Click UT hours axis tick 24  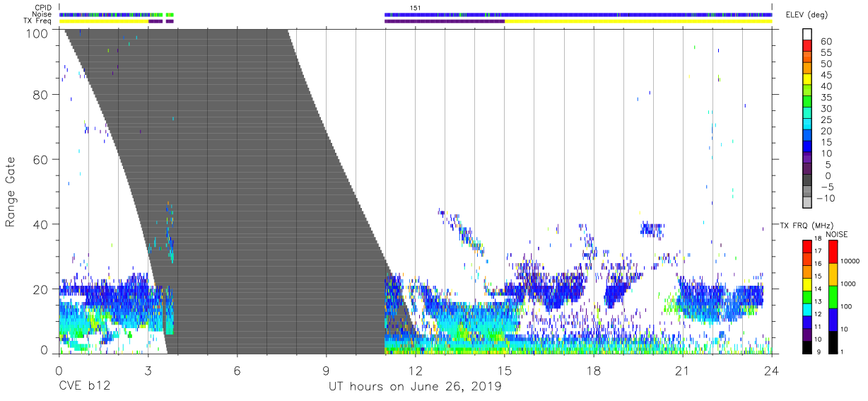point(772,370)
